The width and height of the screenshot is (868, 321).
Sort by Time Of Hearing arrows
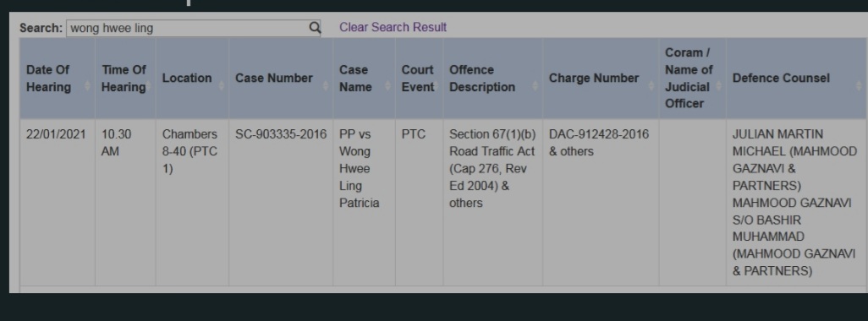pyautogui.click(x=148, y=85)
